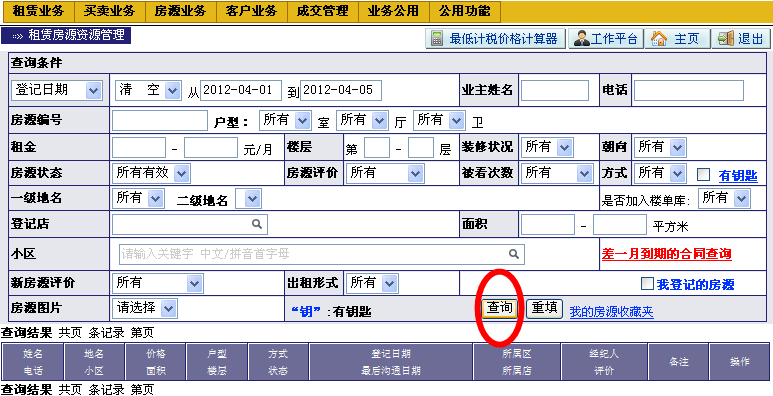Click the 有钥匙 link text
The width and height of the screenshot is (773, 396).
(738, 176)
